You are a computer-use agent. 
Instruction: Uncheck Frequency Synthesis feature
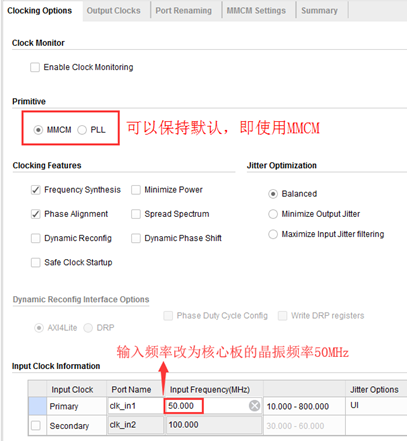pyautogui.click(x=36, y=190)
